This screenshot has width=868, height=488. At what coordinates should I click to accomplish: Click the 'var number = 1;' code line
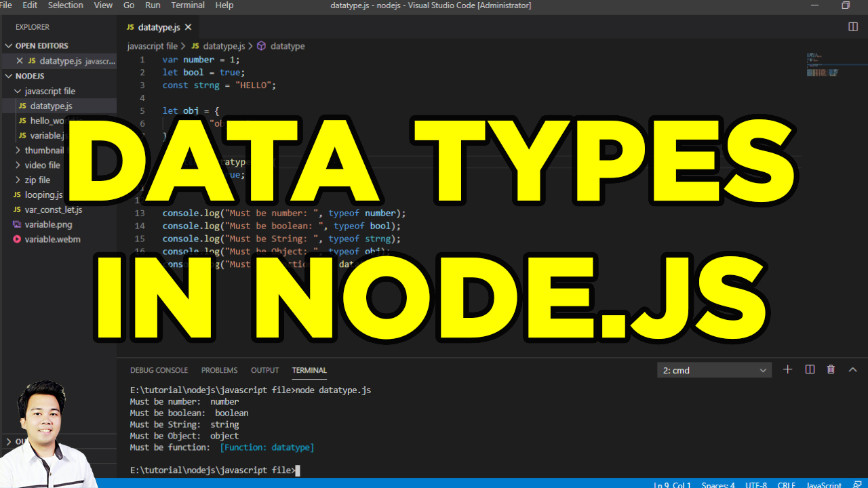[x=201, y=60]
